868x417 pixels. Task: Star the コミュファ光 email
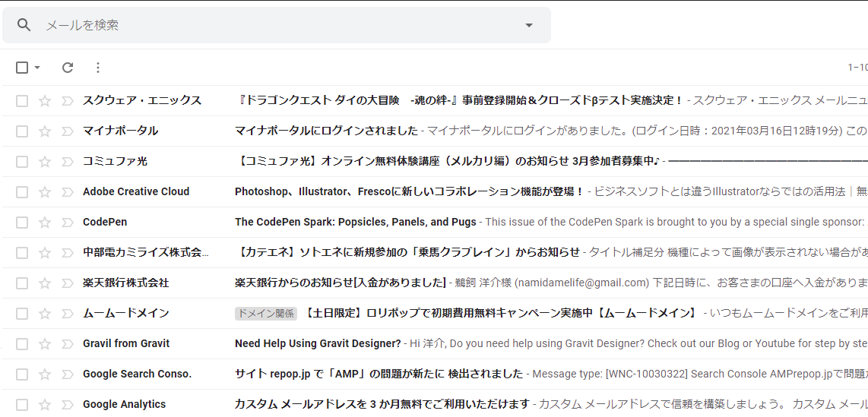pyautogui.click(x=45, y=162)
